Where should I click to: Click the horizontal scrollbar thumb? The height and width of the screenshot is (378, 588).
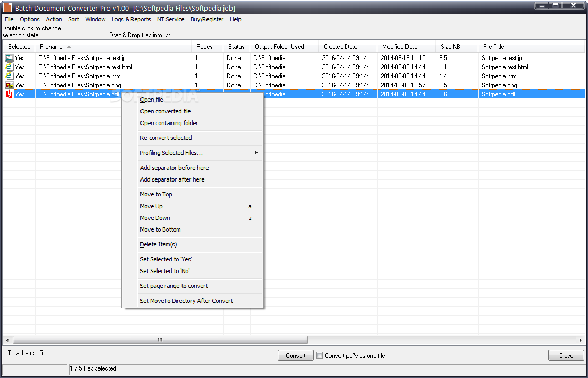(x=160, y=340)
